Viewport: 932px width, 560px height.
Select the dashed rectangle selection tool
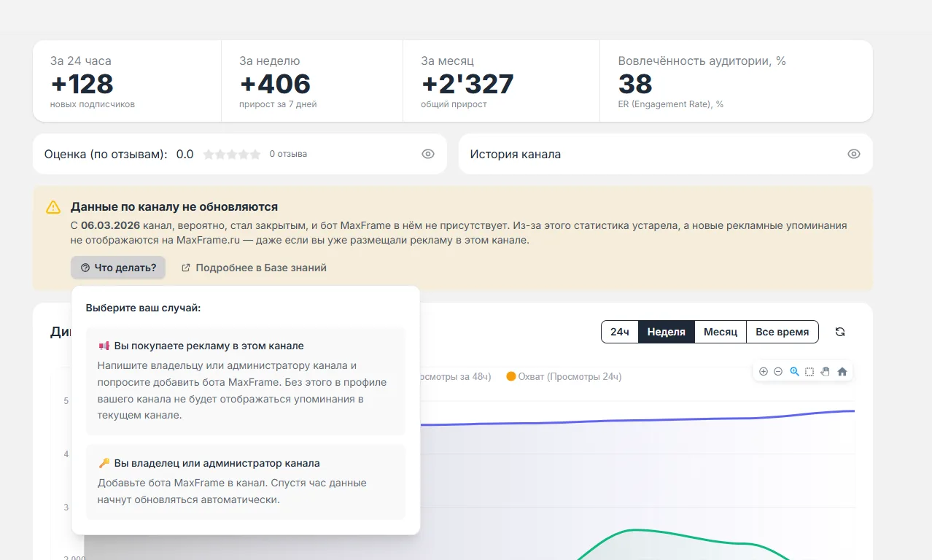pyautogui.click(x=809, y=371)
